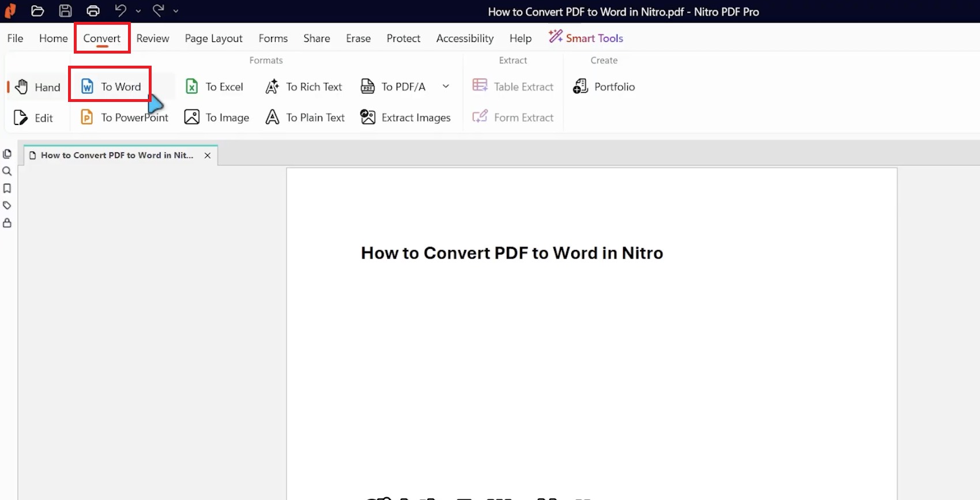Convert the document To PDF/A
980x500 pixels.
point(393,86)
